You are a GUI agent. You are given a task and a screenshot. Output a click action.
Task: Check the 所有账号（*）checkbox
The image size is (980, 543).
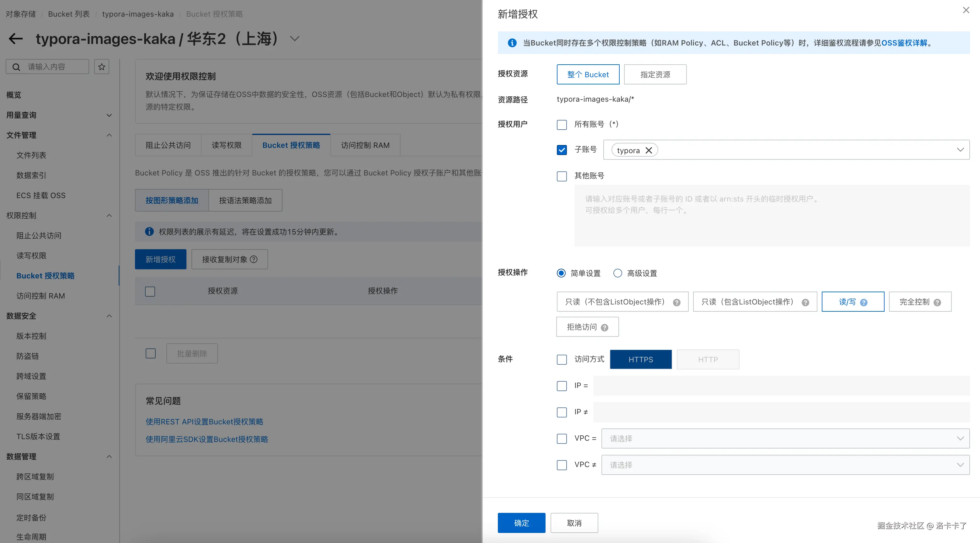(562, 125)
